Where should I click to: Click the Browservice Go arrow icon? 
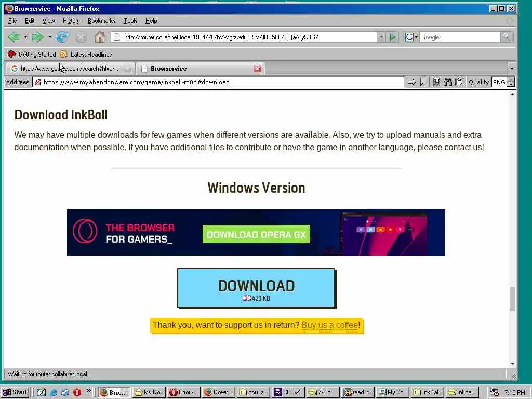point(411,82)
